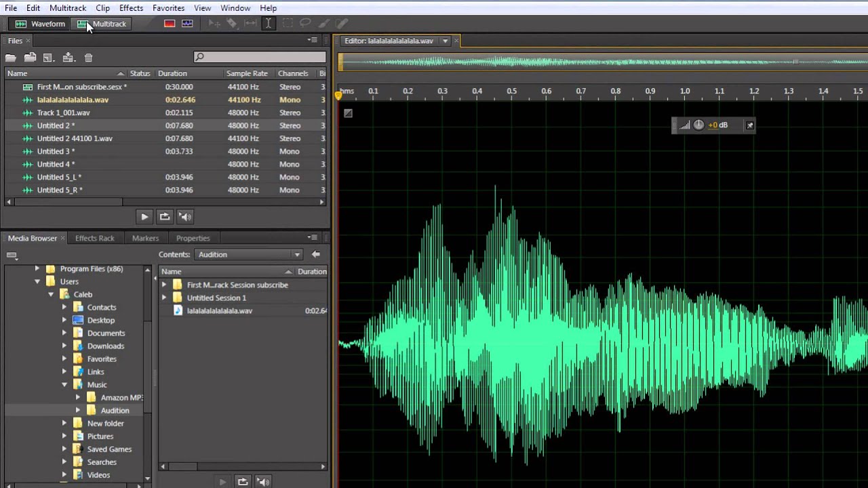The width and height of the screenshot is (868, 488).
Task: Collapse the Users folder
Action: [37, 282]
